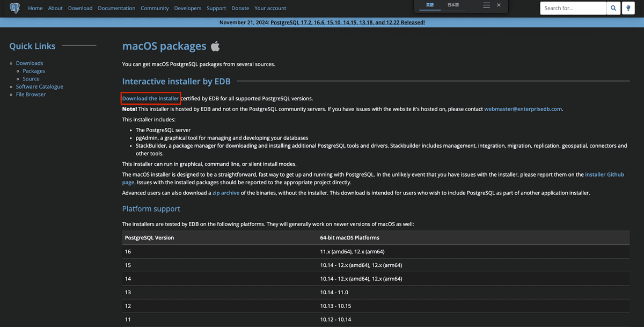
Task: Click the Platform support heading
Action: 151,209
